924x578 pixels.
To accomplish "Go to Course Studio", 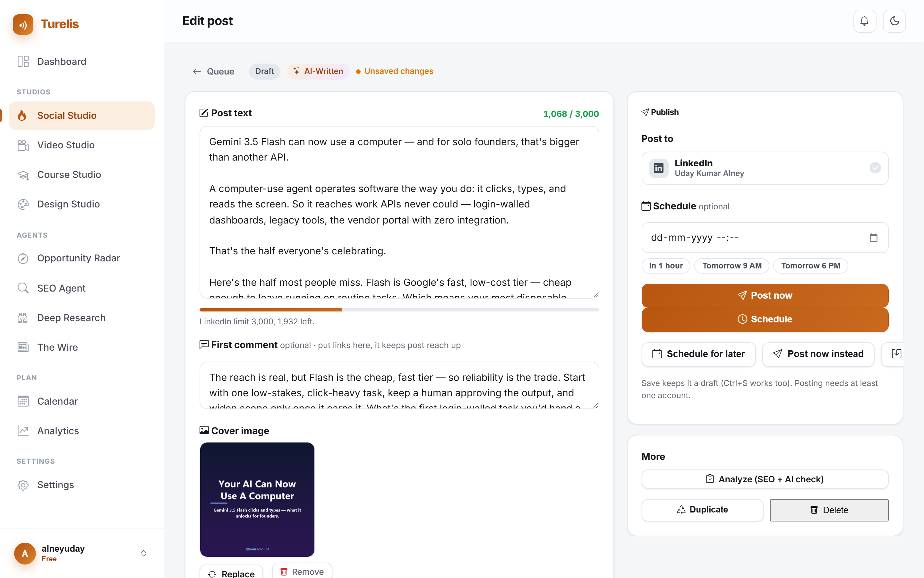I will pos(82,175).
